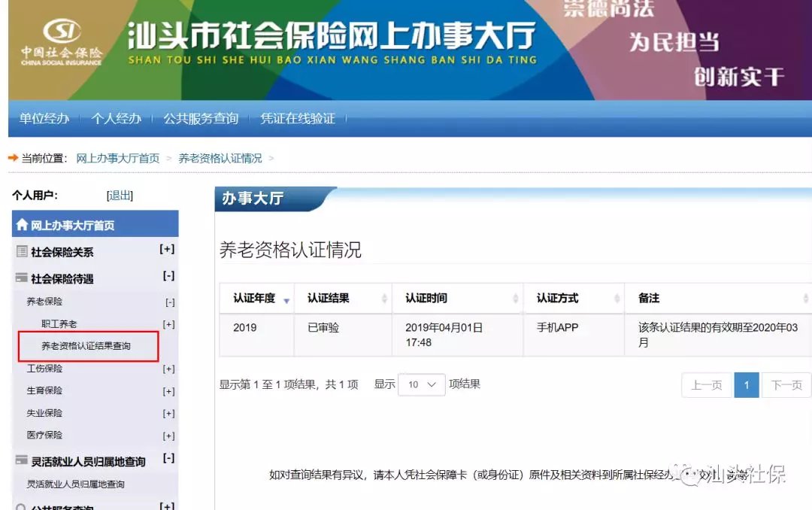This screenshot has width=812, height=510.
Task: Click the 网上办事大厅首页 breadcrumb link
Action: coord(118,158)
